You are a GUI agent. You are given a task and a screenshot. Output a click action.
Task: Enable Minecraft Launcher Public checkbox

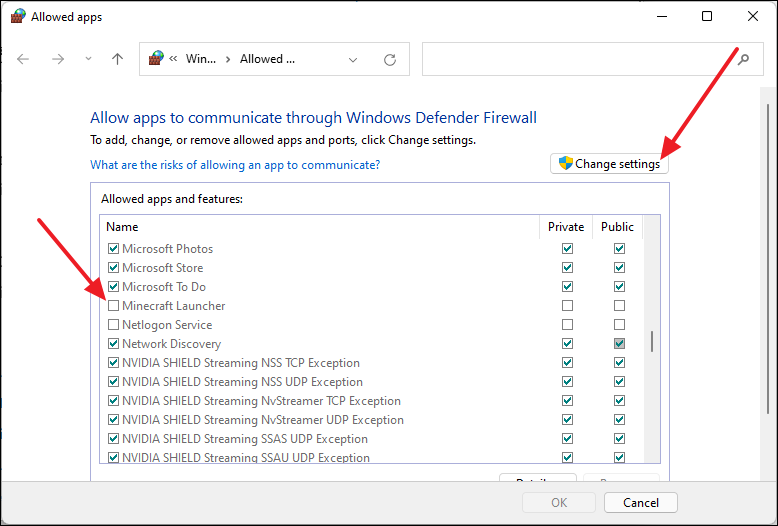(x=619, y=305)
